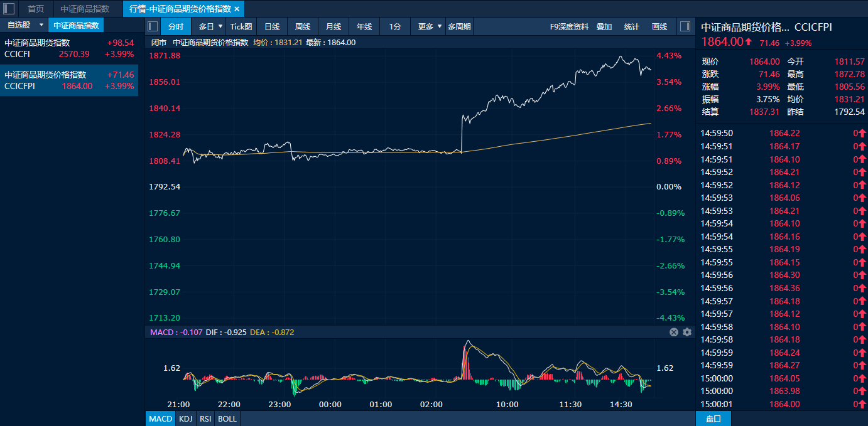Collapse watchlist using chart toolbar panel icon

click(153, 26)
